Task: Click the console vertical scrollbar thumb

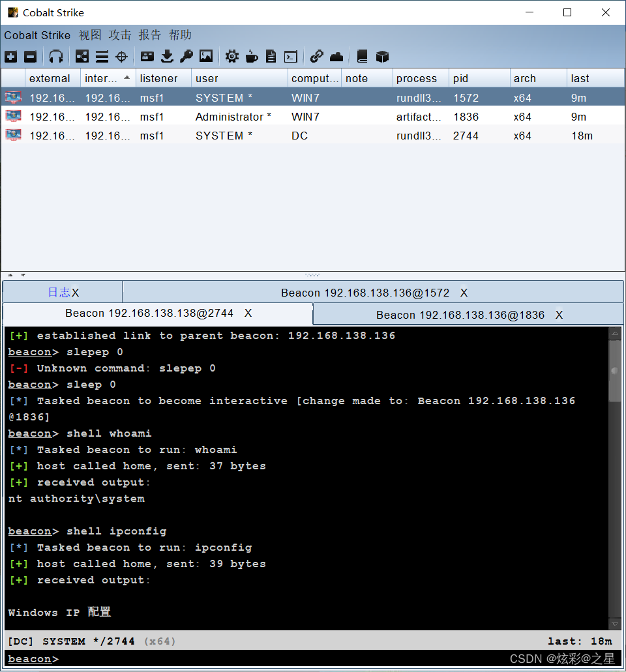Action: tap(615, 371)
